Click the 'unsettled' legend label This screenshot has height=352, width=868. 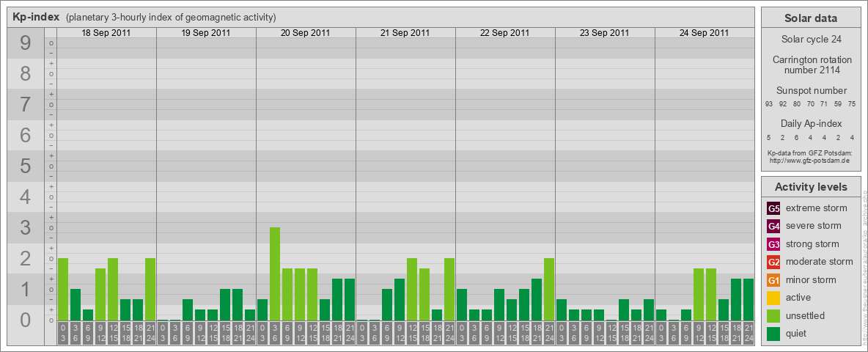pos(806,315)
